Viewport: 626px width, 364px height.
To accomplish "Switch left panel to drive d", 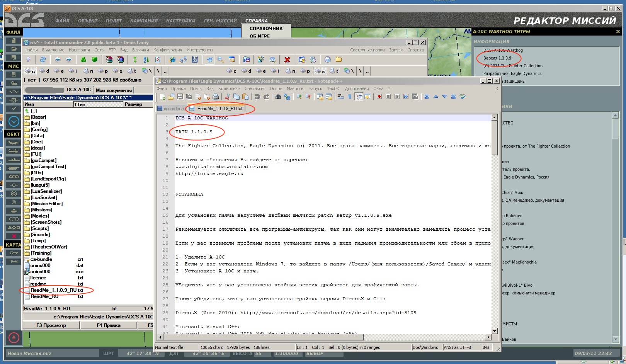I will coord(45,71).
